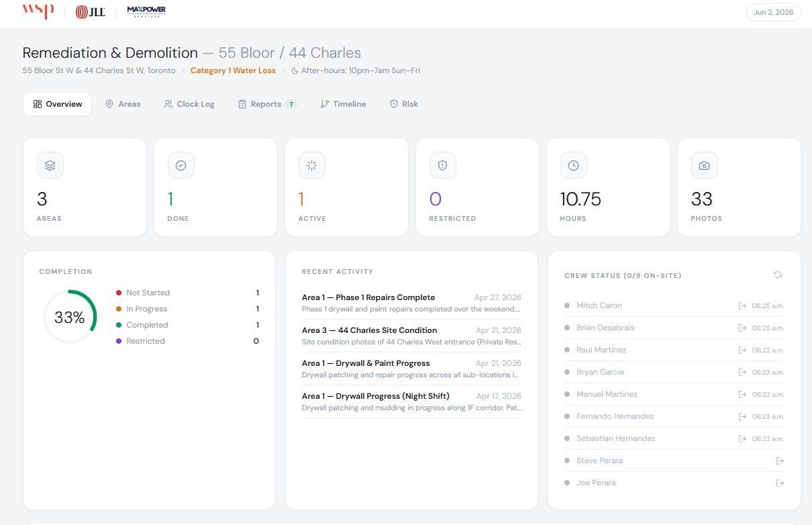Click Fernando Hernandez's clock-out icon
812x525 pixels.
pyautogui.click(x=742, y=416)
